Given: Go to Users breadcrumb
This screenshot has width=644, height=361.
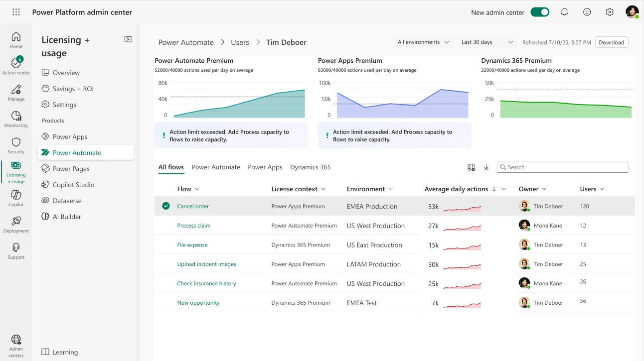Looking at the screenshot, I should 240,42.
